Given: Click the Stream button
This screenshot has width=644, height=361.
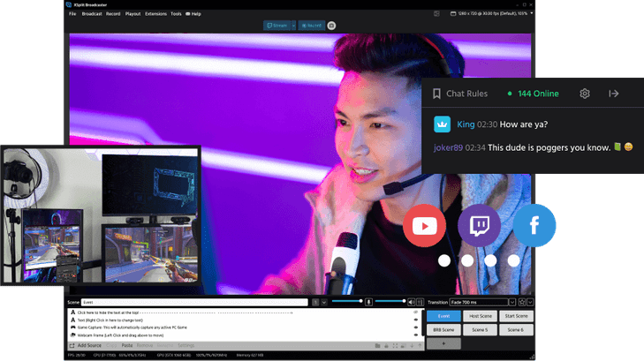Looking at the screenshot, I should tap(277, 26).
